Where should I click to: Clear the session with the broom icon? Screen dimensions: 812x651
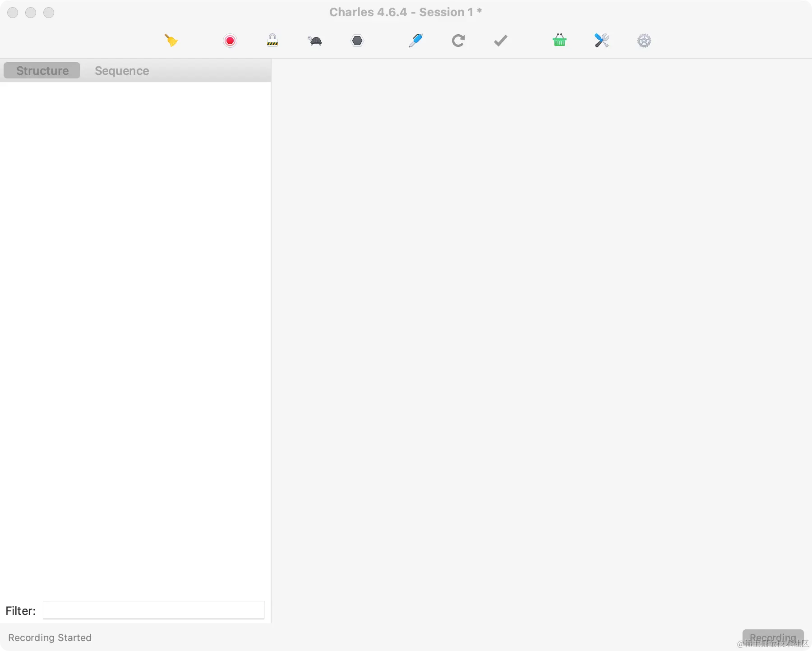171,41
